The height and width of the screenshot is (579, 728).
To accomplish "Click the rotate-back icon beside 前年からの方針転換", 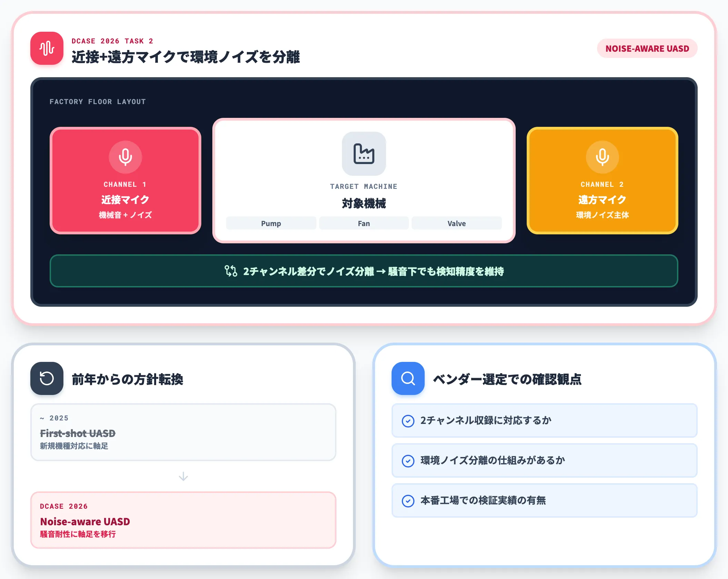I will pyautogui.click(x=47, y=378).
